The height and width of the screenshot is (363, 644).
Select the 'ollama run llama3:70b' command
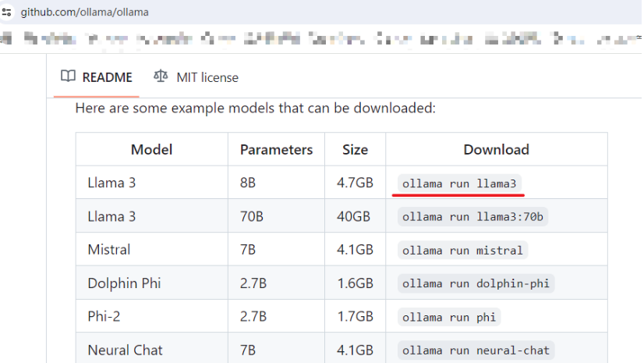(x=472, y=217)
